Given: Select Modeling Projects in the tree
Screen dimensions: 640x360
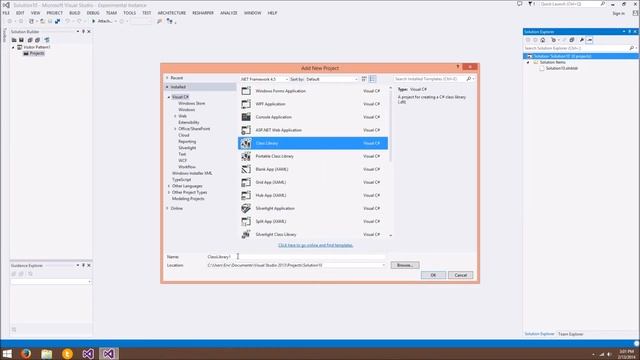Looking at the screenshot, I should point(188,199).
